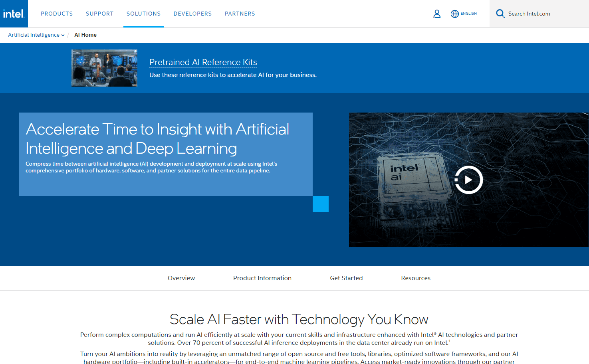This screenshot has width=589, height=364.
Task: Open the user account sign-in icon
Action: (x=437, y=14)
